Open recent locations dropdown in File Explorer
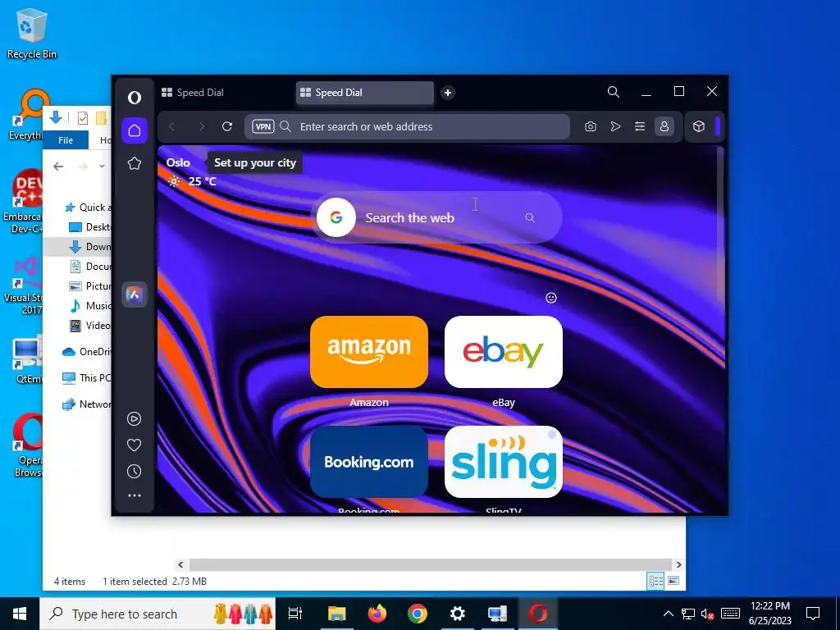Image resolution: width=840 pixels, height=630 pixels. (x=102, y=167)
